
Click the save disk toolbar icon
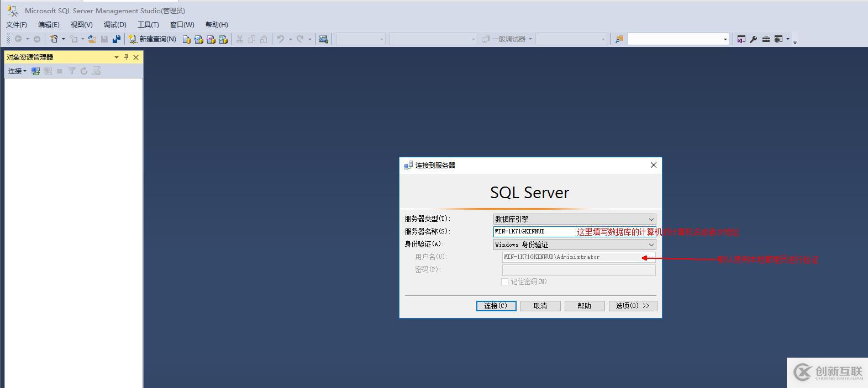104,39
